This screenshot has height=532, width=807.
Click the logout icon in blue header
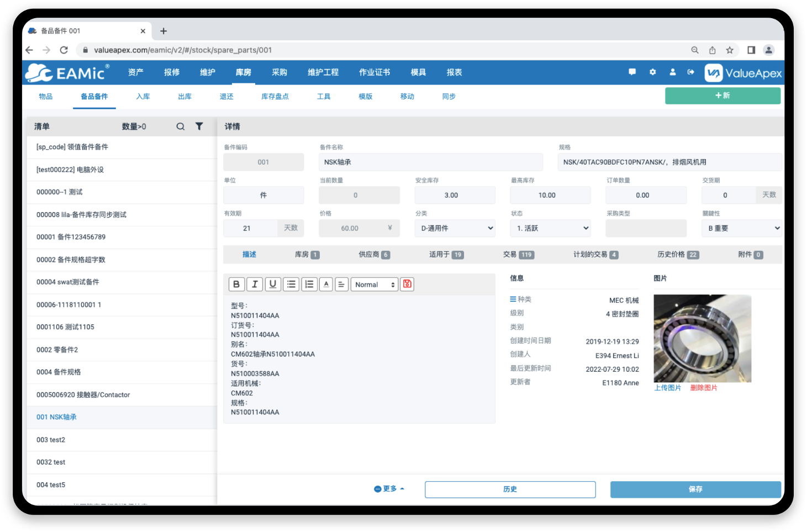click(x=690, y=72)
